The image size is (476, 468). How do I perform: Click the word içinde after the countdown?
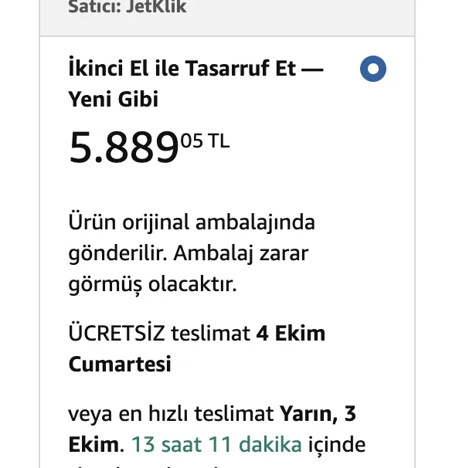336,446
